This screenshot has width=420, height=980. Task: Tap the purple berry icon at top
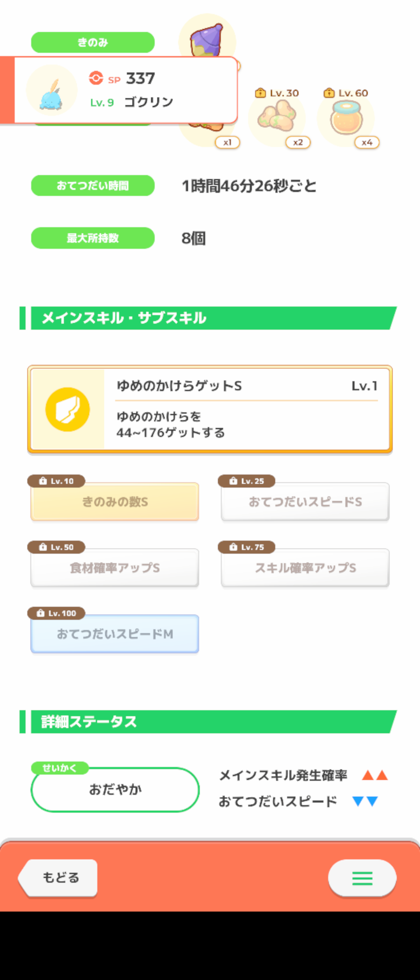pos(207,39)
